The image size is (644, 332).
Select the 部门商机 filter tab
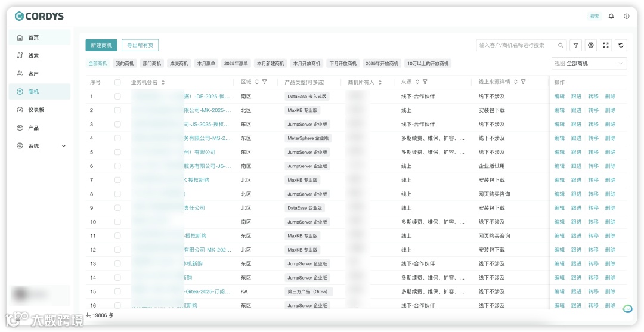point(151,64)
